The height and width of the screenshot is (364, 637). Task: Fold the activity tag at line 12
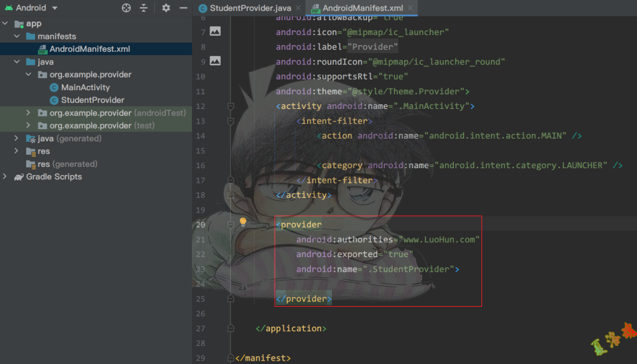pyautogui.click(x=231, y=106)
